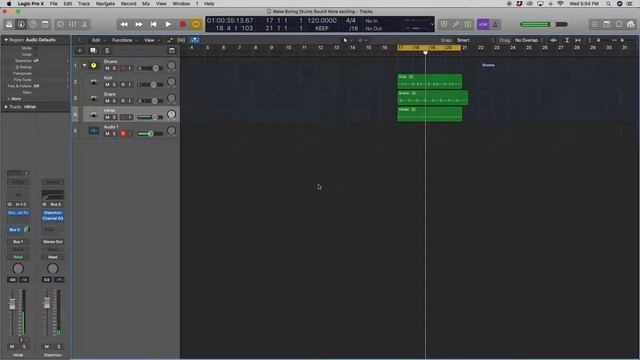Image resolution: width=640 pixels, height=360 pixels.
Task: Select the Kick region in the timeline
Action: coord(430,81)
